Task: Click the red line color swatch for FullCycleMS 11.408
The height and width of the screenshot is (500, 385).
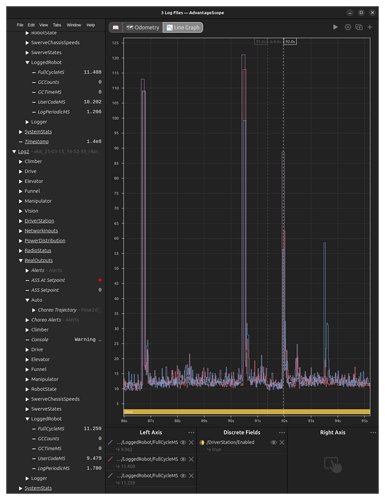Action: coord(111,459)
